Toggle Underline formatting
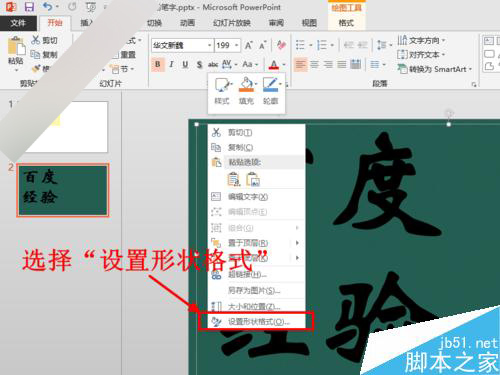Viewport: 500px width, 375px height. (x=185, y=64)
